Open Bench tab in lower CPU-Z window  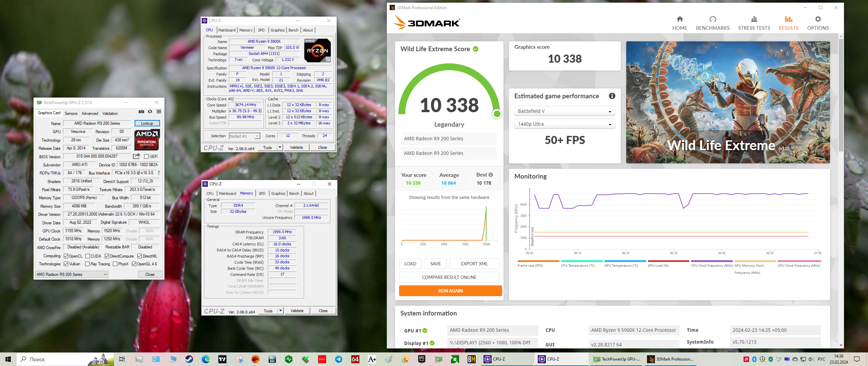pos(294,194)
